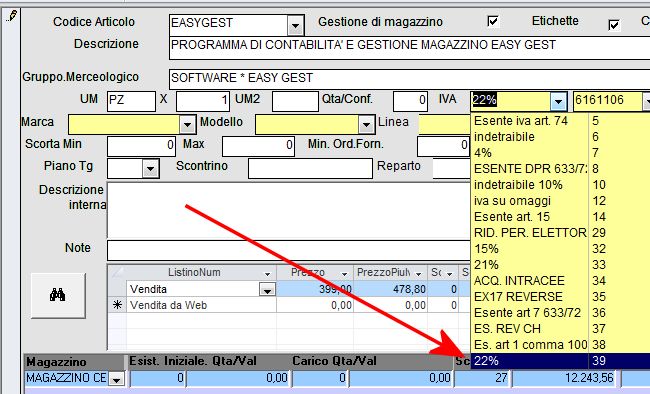Open the PrezzoPiuIv column filter arrow
The image size is (650, 394).
tap(418, 274)
